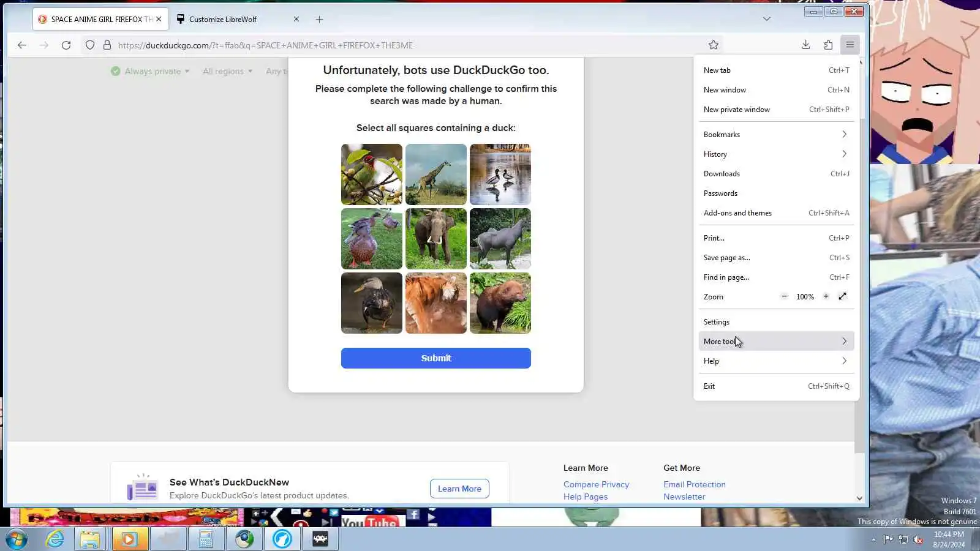Image resolution: width=980 pixels, height=551 pixels.
Task: Open the RetroArch taskbar button
Action: point(320,539)
